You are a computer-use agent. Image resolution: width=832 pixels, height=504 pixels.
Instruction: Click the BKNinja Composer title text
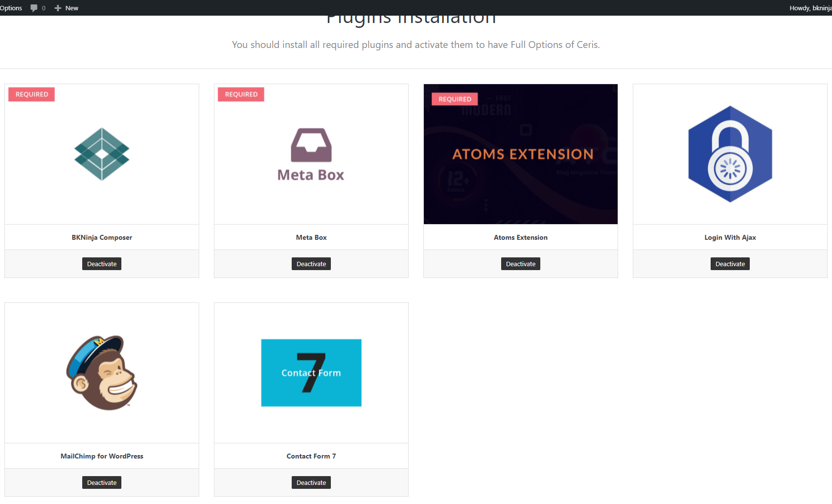[102, 237]
